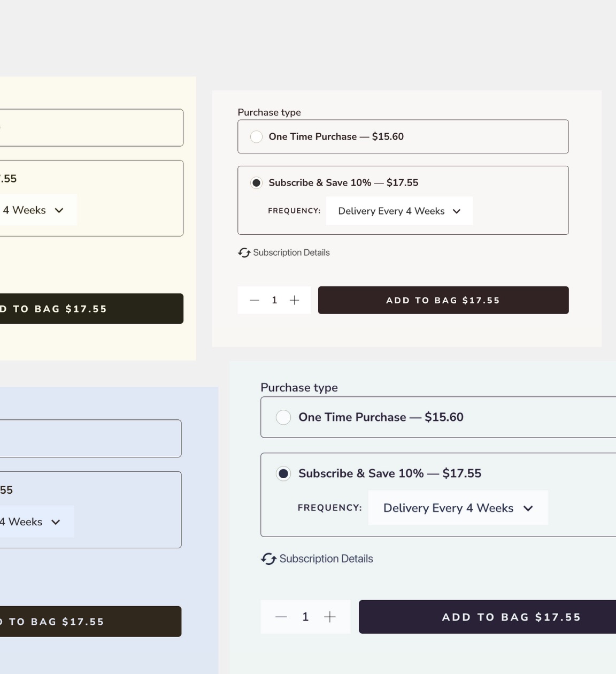
Task: Click the quantity number field in the lower-right panel
Action: pos(305,617)
